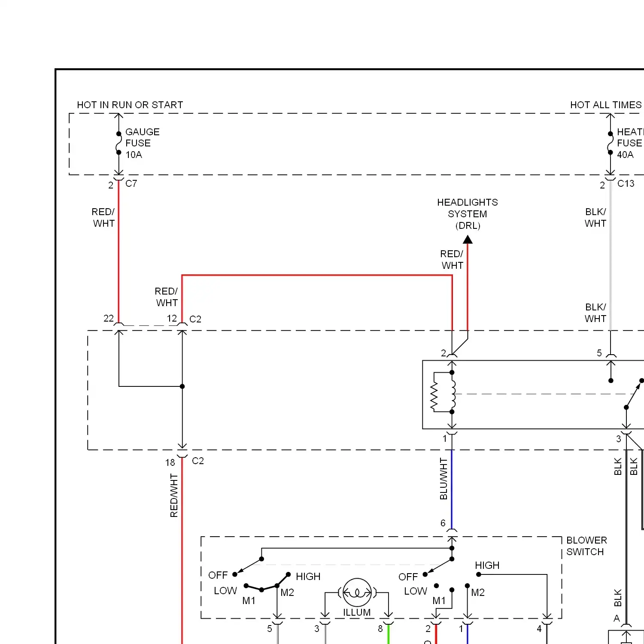Click the vertical RED/WHT wire label
644x644 pixels.
174,495
